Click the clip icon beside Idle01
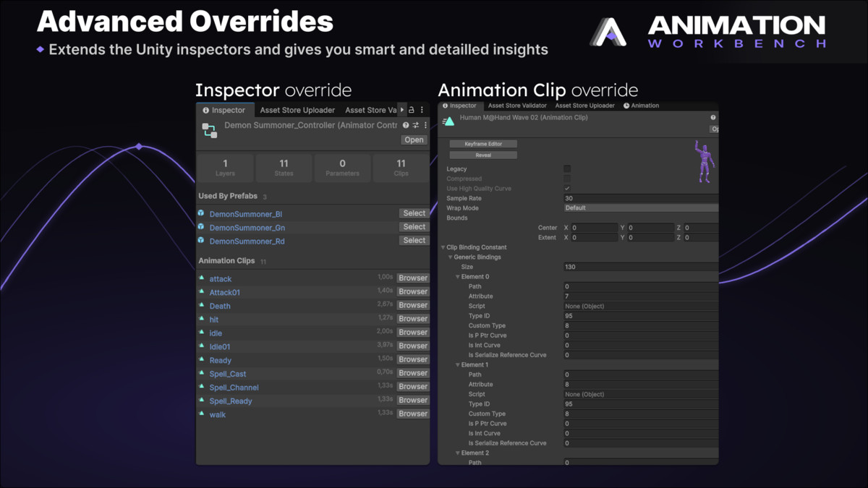The width and height of the screenshot is (868, 488). tap(202, 346)
